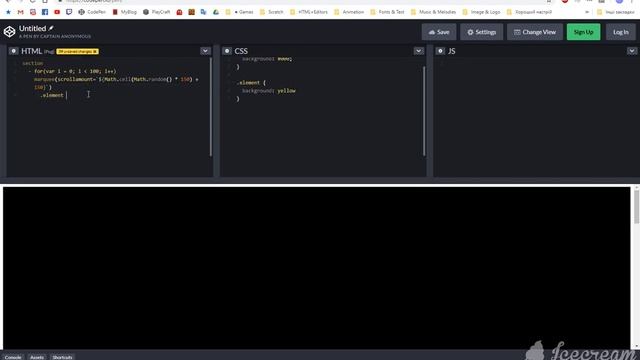Viewport: 640px width, 360px height.
Task: Click the Untitled pen title
Action: (32, 28)
